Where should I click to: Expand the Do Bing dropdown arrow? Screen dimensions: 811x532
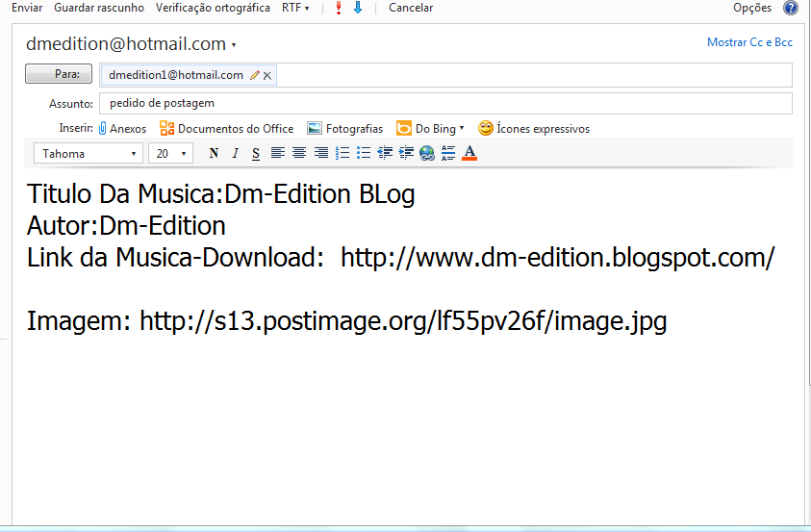point(462,128)
